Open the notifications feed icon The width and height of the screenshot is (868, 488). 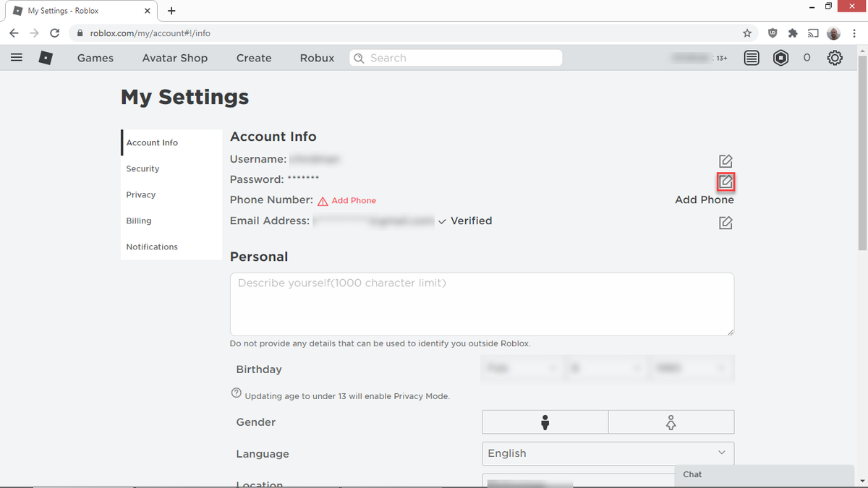[x=752, y=58]
